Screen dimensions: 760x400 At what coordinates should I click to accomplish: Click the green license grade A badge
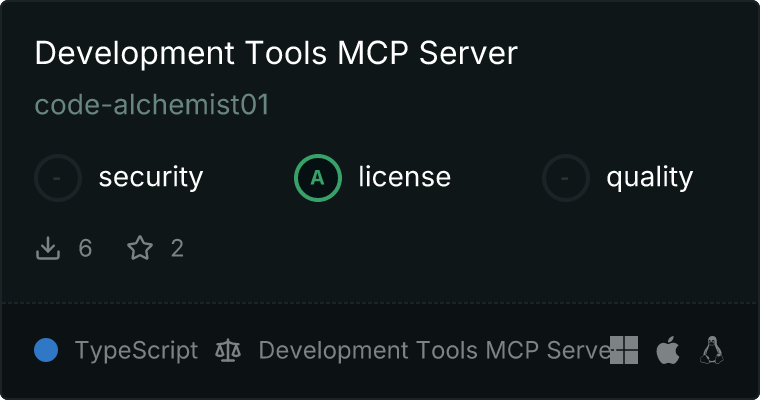[318, 178]
